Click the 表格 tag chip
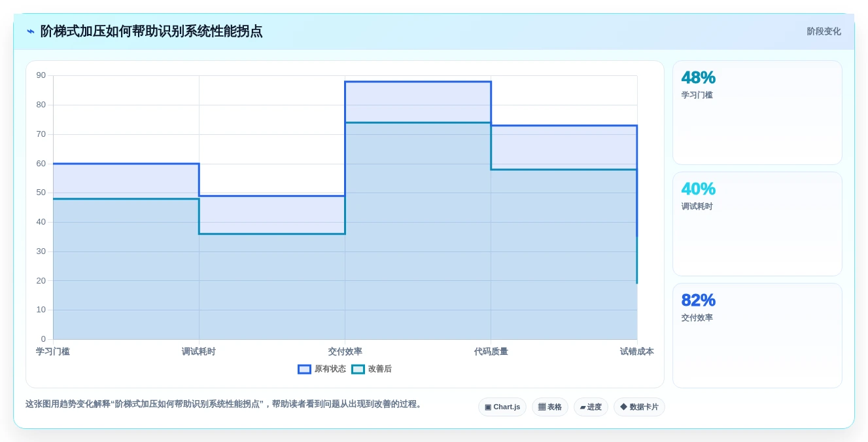The width and height of the screenshot is (868, 442). point(550,407)
